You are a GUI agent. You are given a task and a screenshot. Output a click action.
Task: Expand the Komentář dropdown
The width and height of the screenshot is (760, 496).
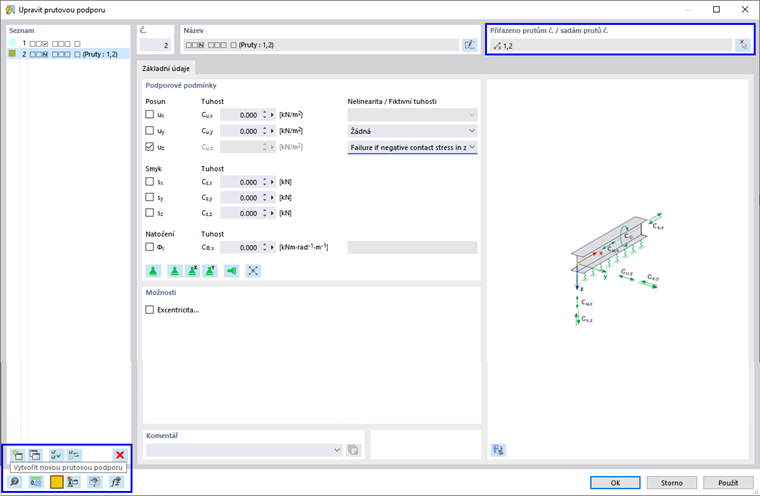(x=337, y=450)
